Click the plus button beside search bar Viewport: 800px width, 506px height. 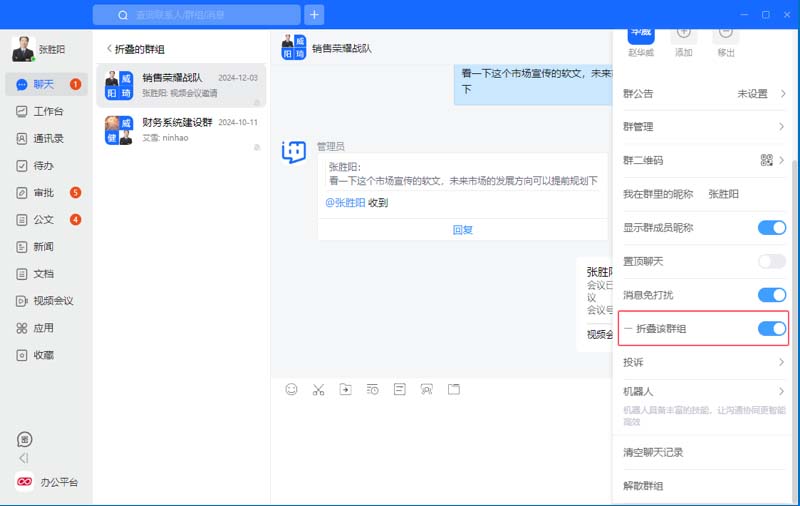314,15
